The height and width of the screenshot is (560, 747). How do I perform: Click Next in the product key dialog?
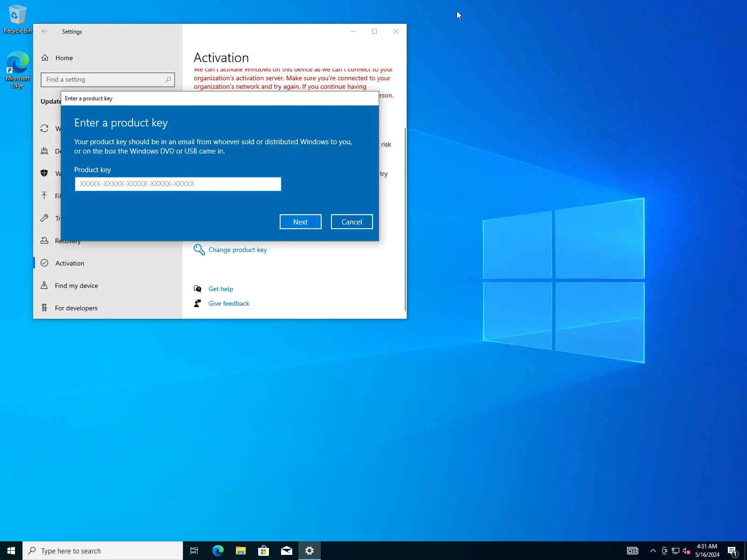tap(301, 222)
